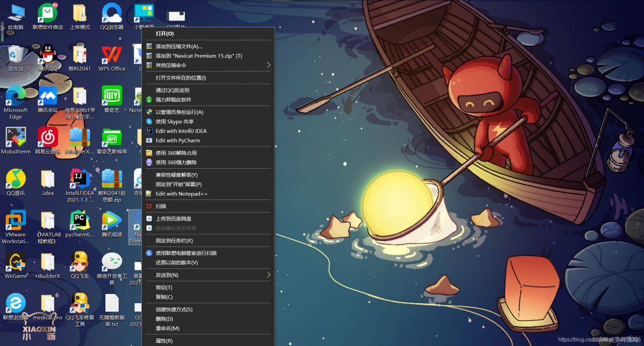
Task: Choose 还原以前的版本(V)
Action: point(208,262)
